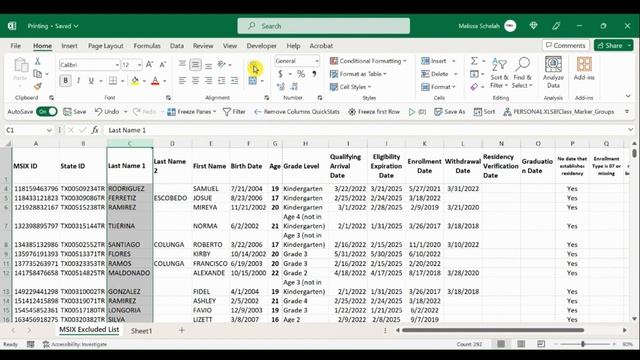Viewport: 640px width, 360px height.
Task: Open the Format cells dropdown
Action: point(438,87)
